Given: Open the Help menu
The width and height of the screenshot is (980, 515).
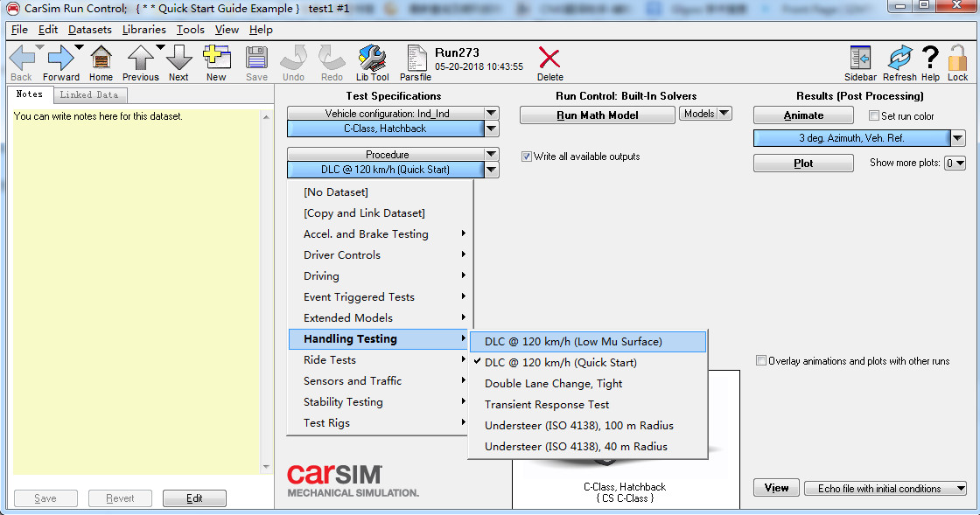Looking at the screenshot, I should [x=261, y=30].
